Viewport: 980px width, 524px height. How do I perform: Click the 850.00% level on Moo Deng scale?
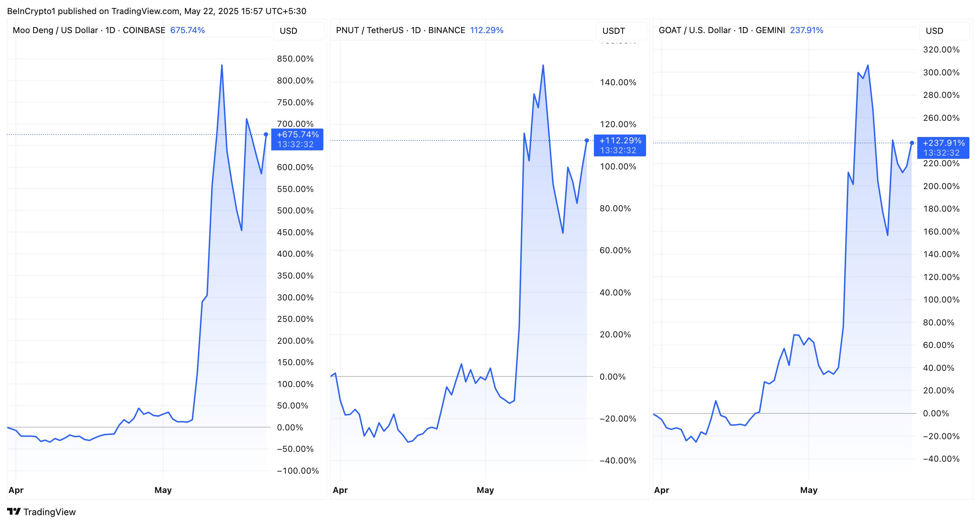point(295,59)
